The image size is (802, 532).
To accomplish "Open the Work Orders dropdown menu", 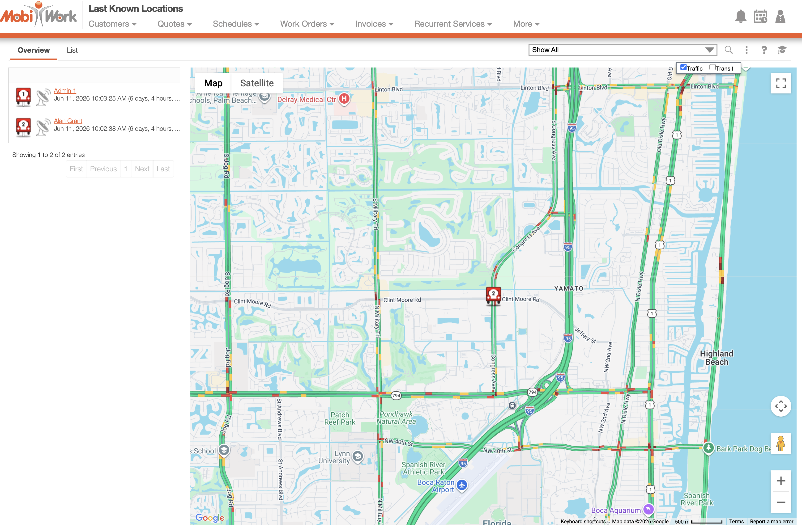I will pos(307,24).
